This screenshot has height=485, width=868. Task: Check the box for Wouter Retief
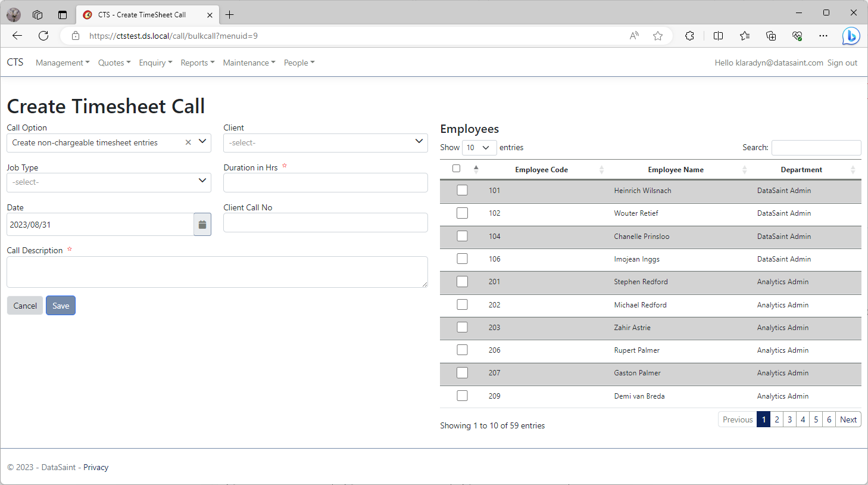point(462,213)
